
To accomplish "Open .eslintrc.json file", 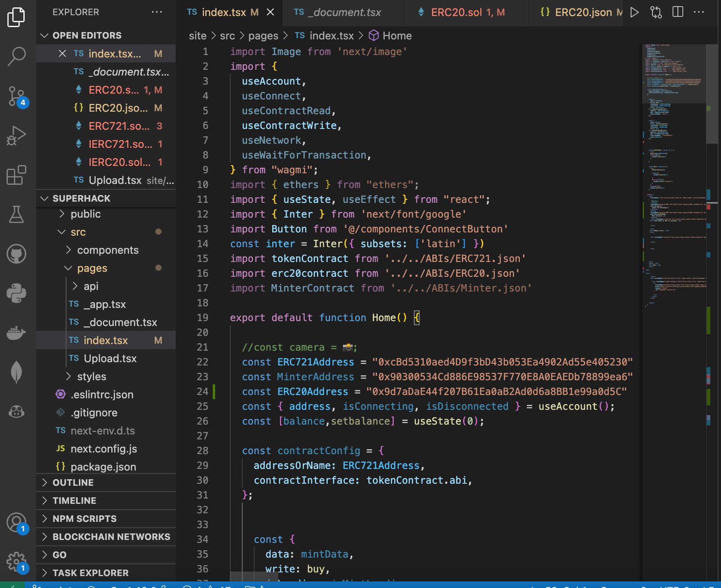I will click(106, 395).
